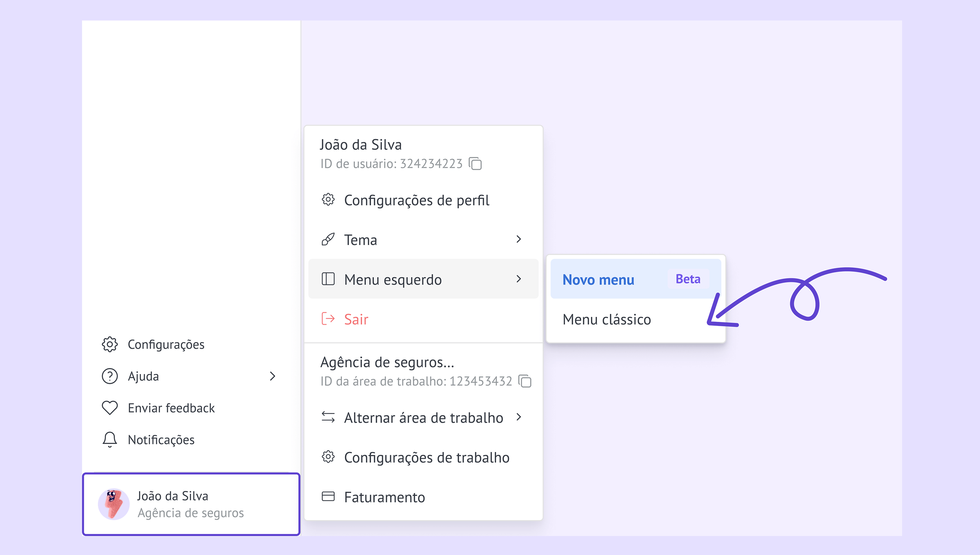The height and width of the screenshot is (555, 980).
Task: Open the João da Silva profile button
Action: click(191, 504)
